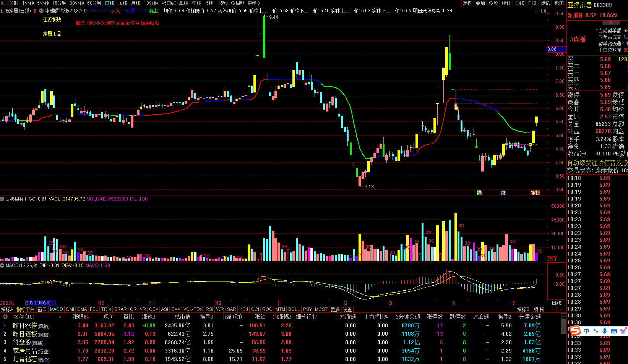Select the RSI indicator tab

[x=209, y=309]
